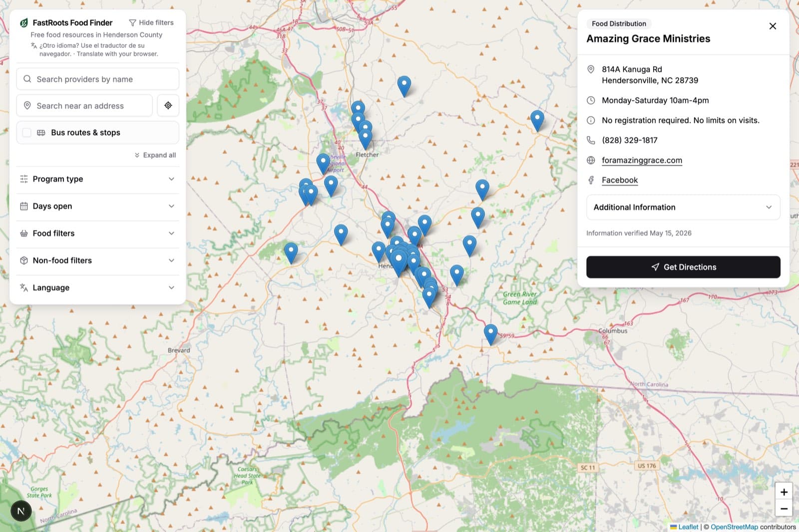Click the magnifier icon in provider search
The width and height of the screenshot is (799, 532).
[x=27, y=79]
